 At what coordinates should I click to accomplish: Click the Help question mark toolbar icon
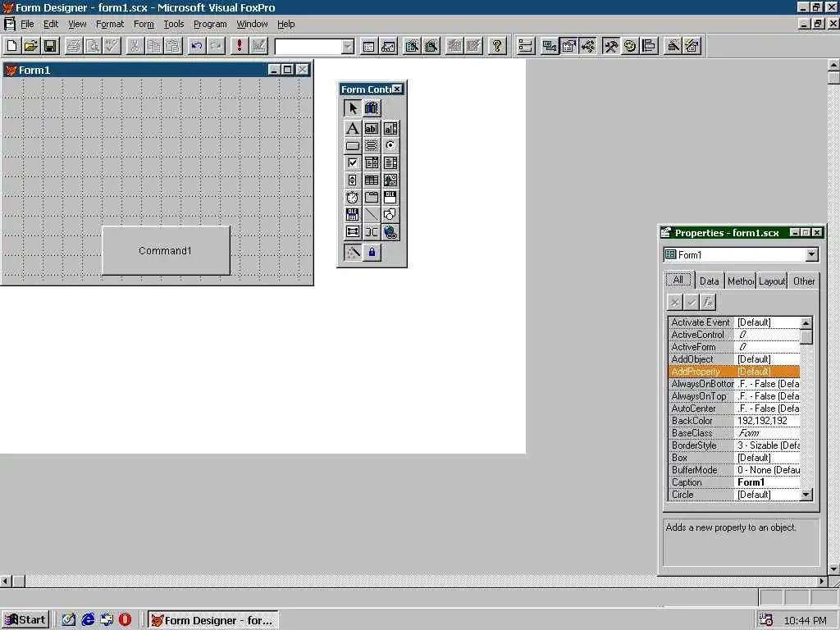[497, 46]
